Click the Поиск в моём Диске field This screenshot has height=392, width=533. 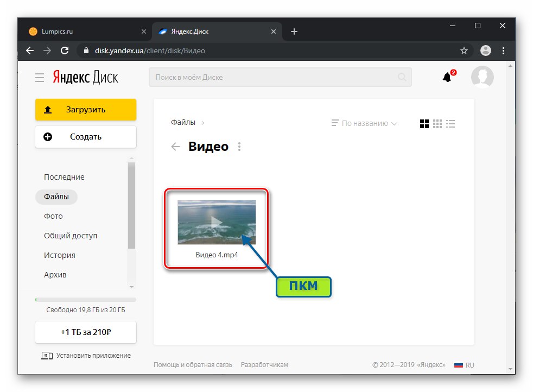280,77
